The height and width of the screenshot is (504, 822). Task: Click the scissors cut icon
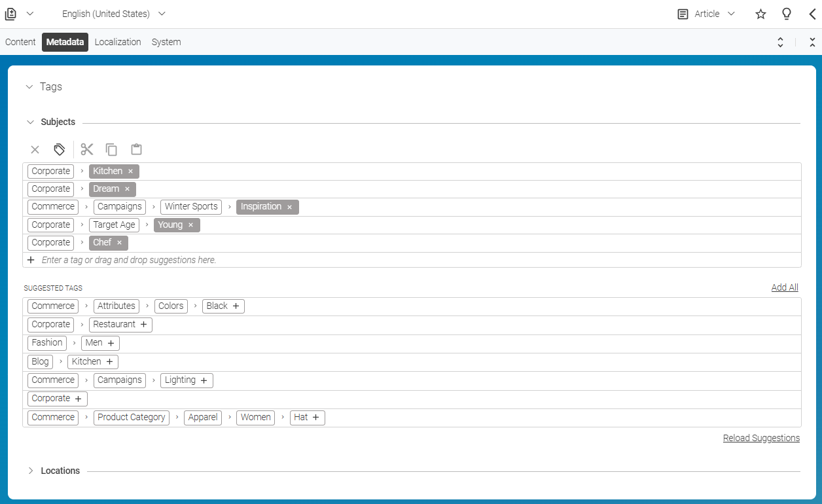[87, 150]
